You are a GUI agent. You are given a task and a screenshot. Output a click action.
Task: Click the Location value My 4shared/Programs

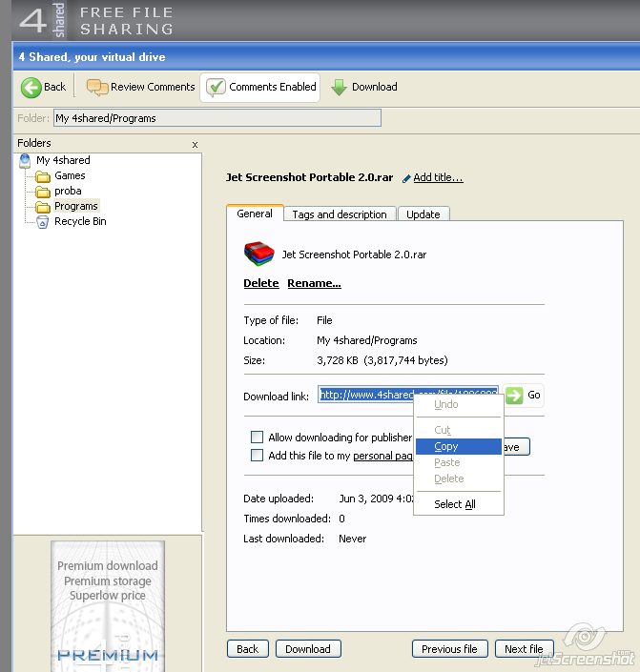pyautogui.click(x=367, y=340)
